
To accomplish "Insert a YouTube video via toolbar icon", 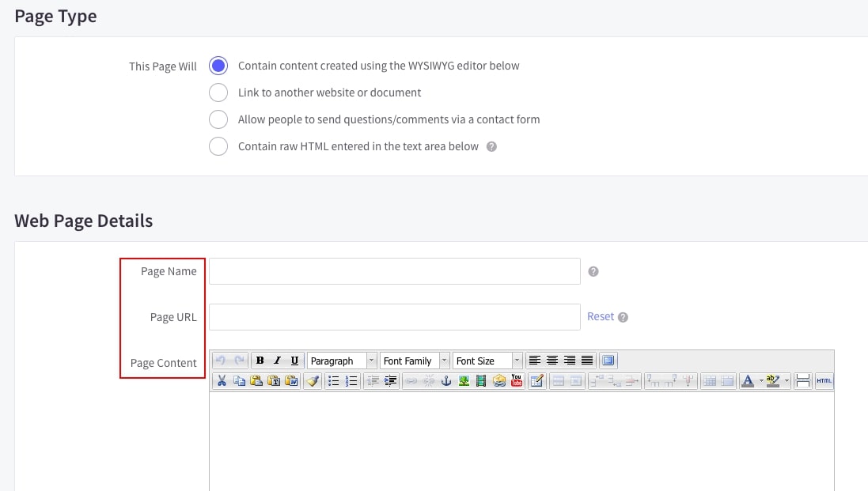I will 517,381.
